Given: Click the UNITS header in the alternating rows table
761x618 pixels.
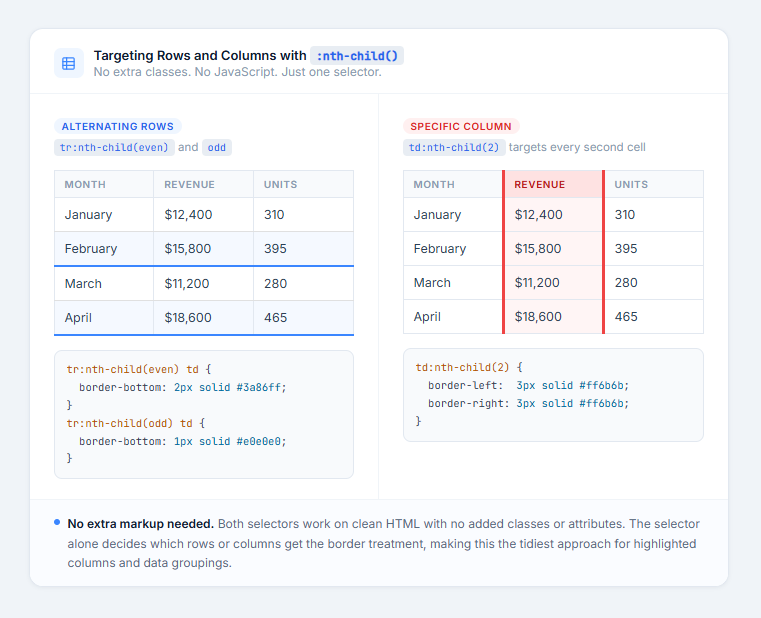Looking at the screenshot, I should 303,184.
